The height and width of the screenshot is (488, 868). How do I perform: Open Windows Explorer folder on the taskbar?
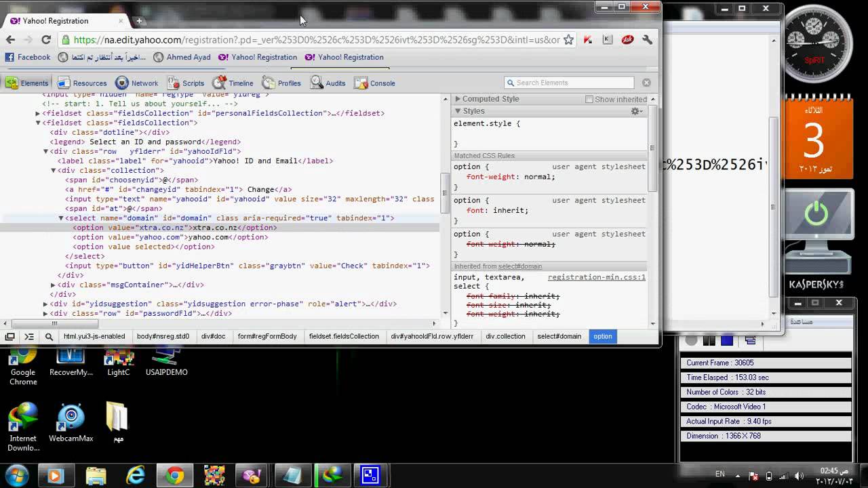point(96,475)
